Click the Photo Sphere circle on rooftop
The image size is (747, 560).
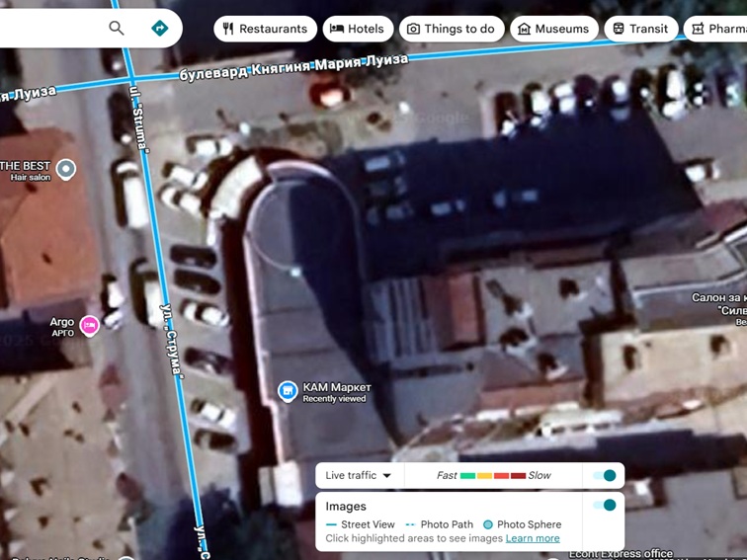click(x=295, y=271)
